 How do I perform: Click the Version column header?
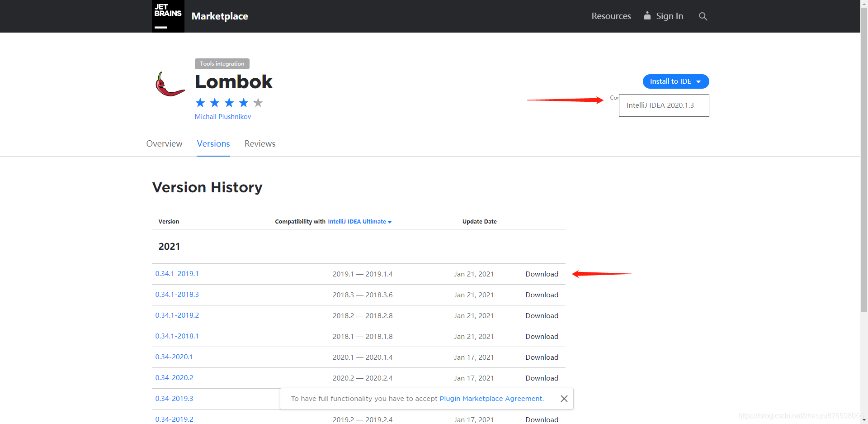[x=169, y=222]
